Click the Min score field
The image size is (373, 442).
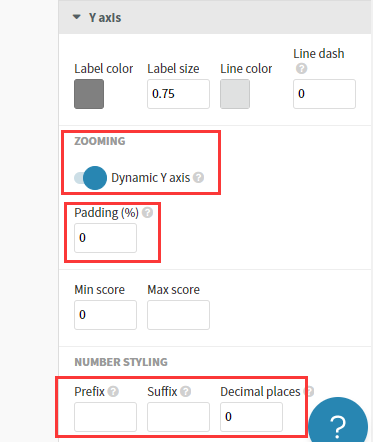click(x=105, y=315)
